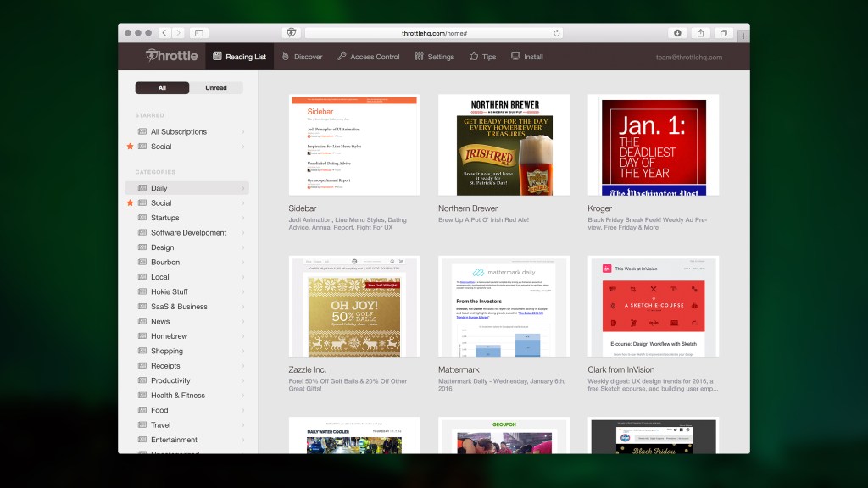Click the Throttle logo in the header
Image resolution: width=868 pixels, height=488 pixels.
pyautogui.click(x=171, y=56)
